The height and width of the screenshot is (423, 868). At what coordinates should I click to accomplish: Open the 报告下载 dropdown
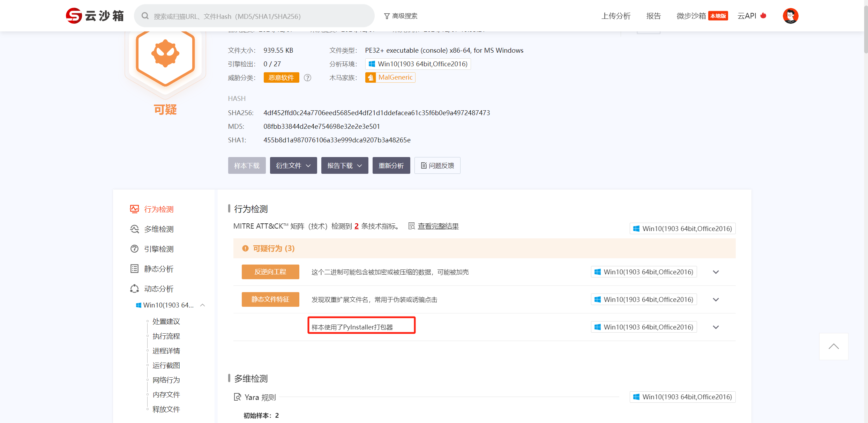344,165
